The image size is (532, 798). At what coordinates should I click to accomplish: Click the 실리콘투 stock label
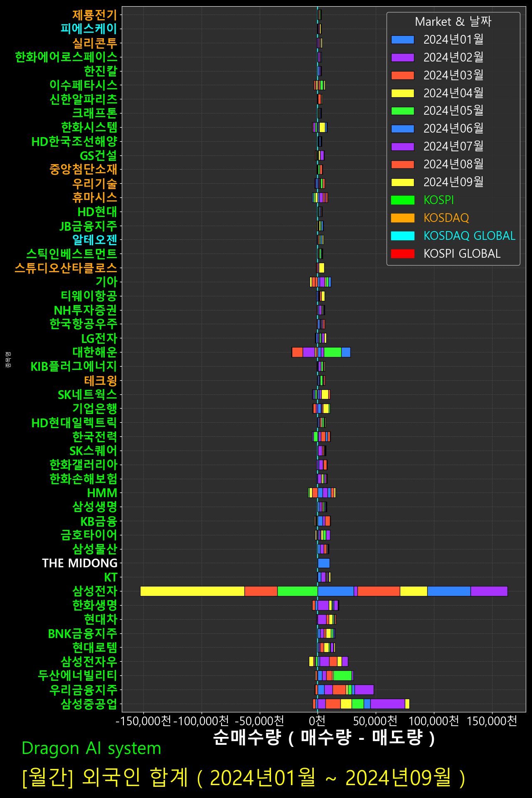click(x=95, y=43)
